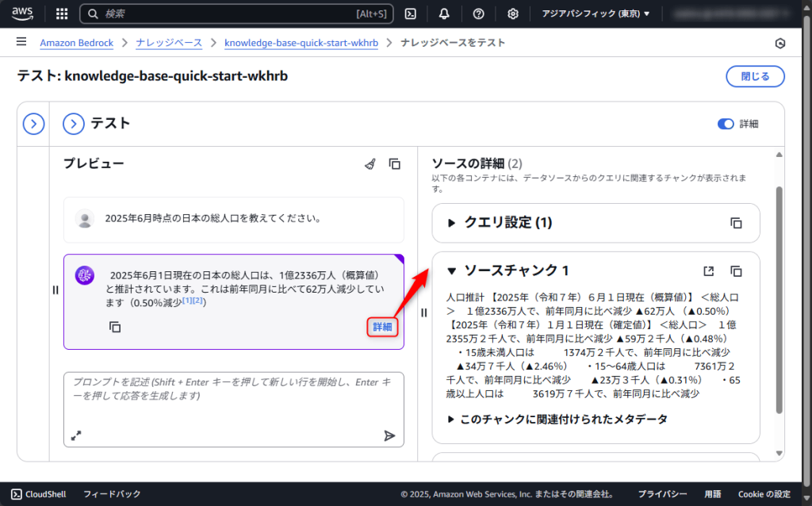Click the source details scroll down arrow

click(779, 453)
